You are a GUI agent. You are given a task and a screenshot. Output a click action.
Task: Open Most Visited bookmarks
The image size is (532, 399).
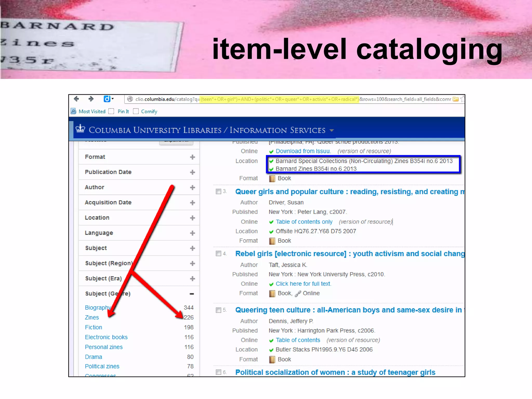92,111
